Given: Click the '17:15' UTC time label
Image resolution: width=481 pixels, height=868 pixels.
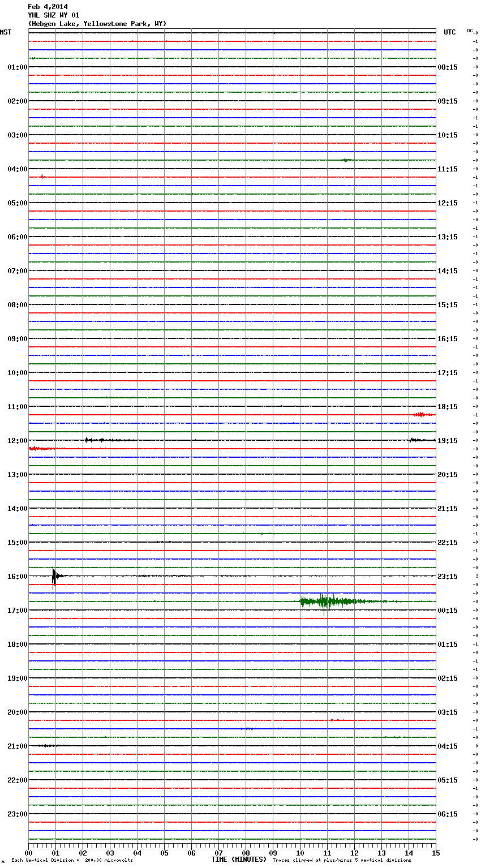Looking at the screenshot, I should coord(448,373).
